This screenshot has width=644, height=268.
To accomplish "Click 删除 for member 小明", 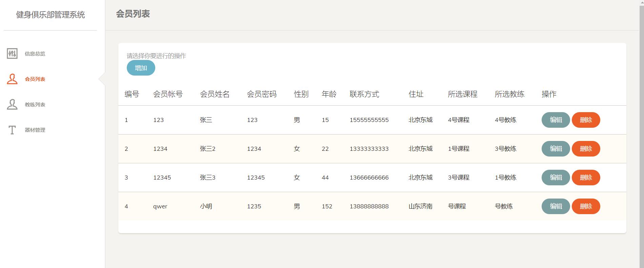I will tap(586, 206).
